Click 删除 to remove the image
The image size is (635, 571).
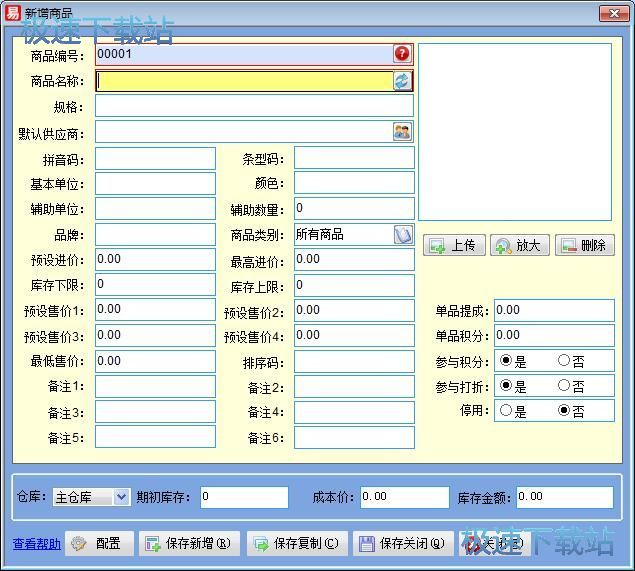click(x=584, y=245)
